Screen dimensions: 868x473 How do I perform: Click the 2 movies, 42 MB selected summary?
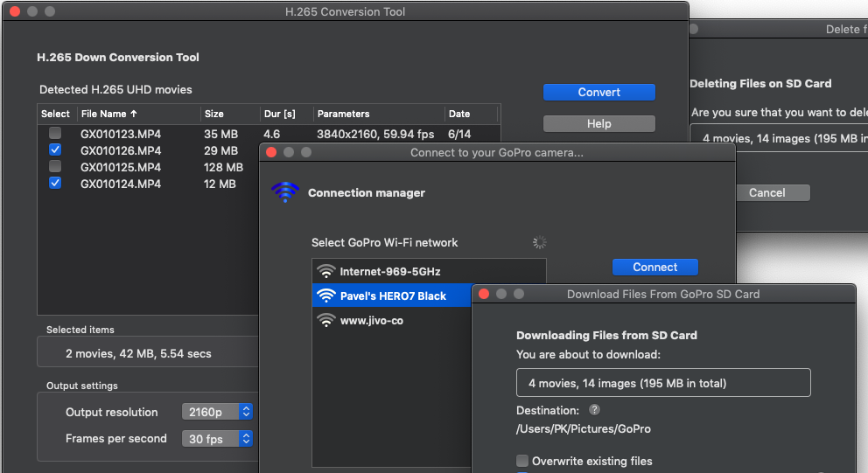point(138,353)
